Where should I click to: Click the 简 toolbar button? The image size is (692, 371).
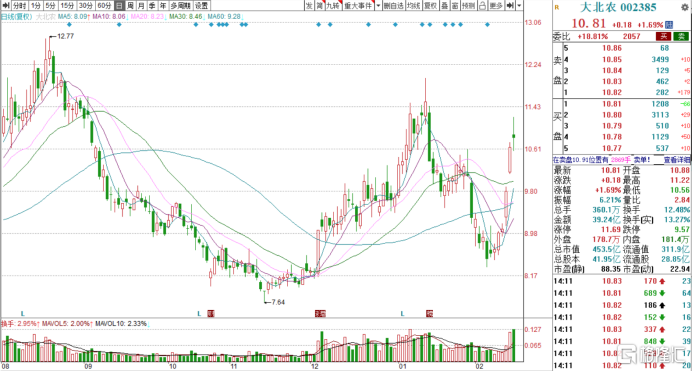[x=319, y=5]
